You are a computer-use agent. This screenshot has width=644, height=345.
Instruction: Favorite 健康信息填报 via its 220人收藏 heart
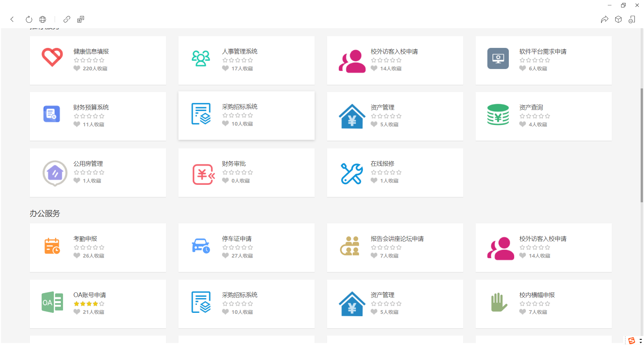pyautogui.click(x=77, y=68)
